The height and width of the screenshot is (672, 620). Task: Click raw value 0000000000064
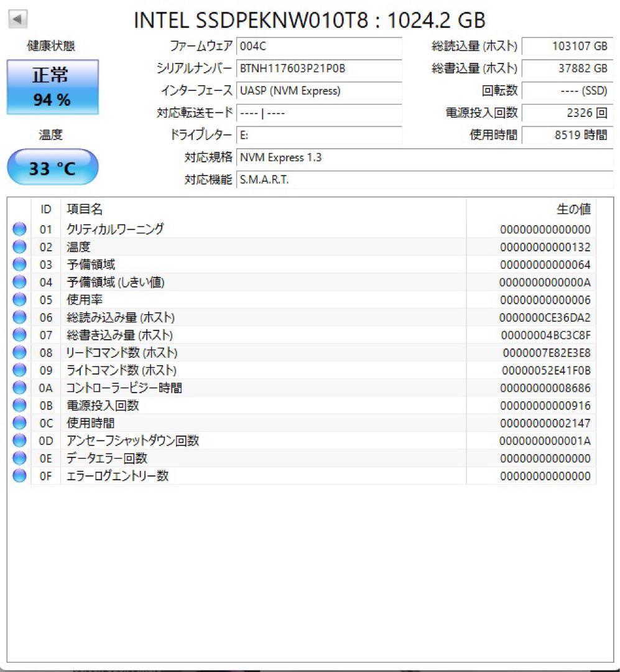[x=545, y=265]
